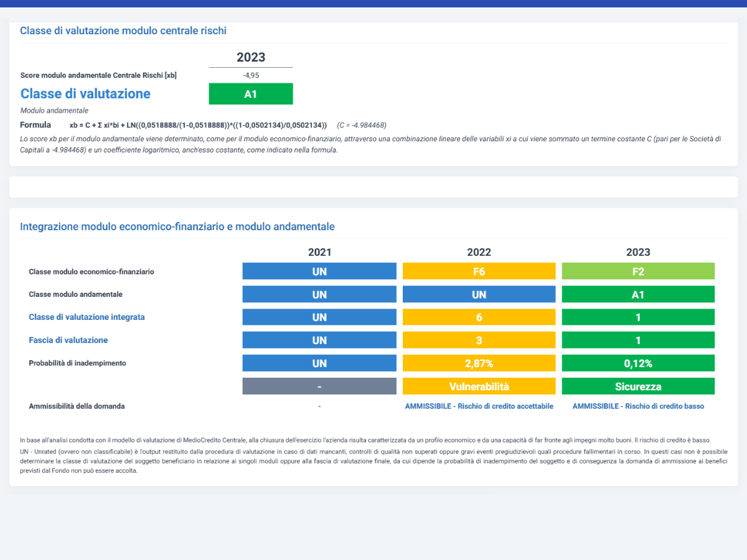Click the 'Classe modulo andamentale' row label

[76, 294]
